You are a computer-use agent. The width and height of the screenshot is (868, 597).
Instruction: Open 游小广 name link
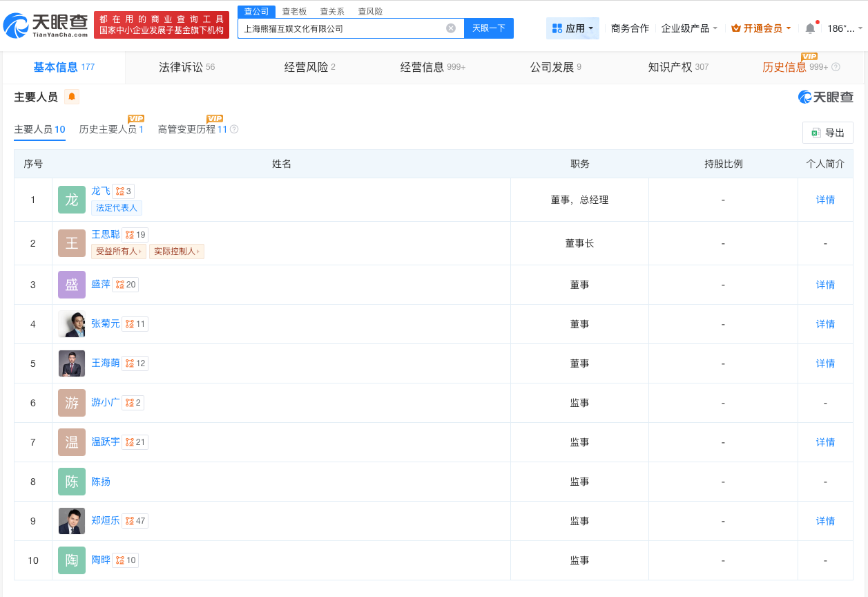pos(106,402)
